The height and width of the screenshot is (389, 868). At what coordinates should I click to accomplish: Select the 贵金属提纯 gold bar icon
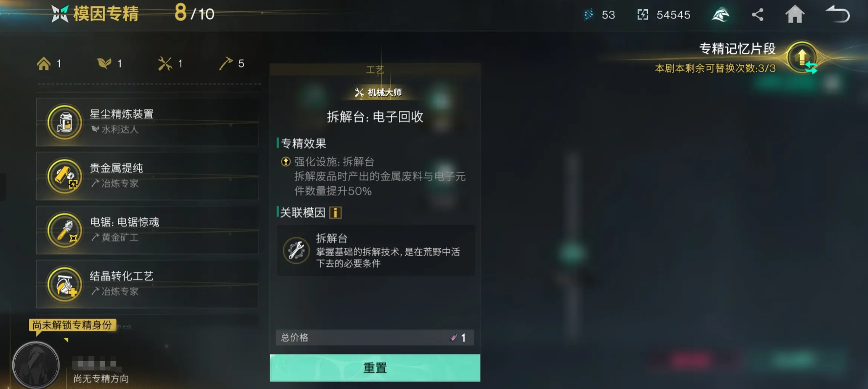(65, 176)
